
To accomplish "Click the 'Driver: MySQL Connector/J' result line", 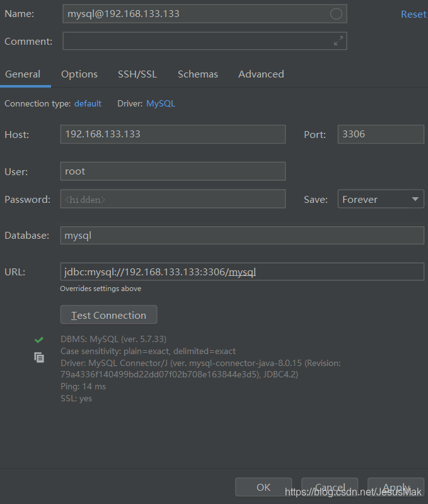I will click(x=200, y=369).
